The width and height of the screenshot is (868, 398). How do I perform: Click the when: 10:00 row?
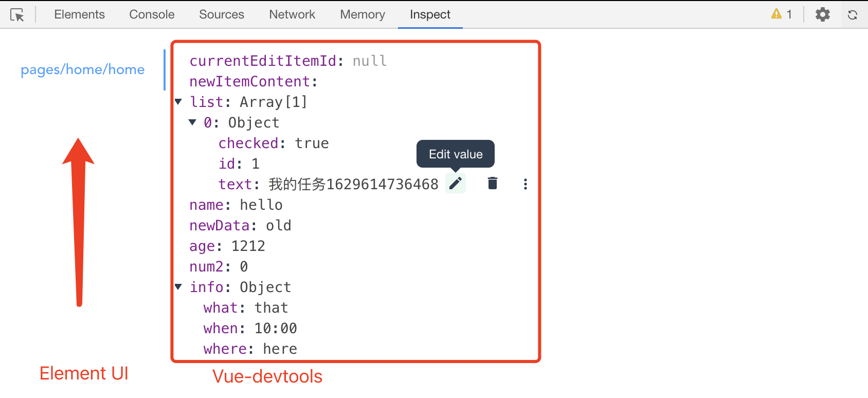250,329
